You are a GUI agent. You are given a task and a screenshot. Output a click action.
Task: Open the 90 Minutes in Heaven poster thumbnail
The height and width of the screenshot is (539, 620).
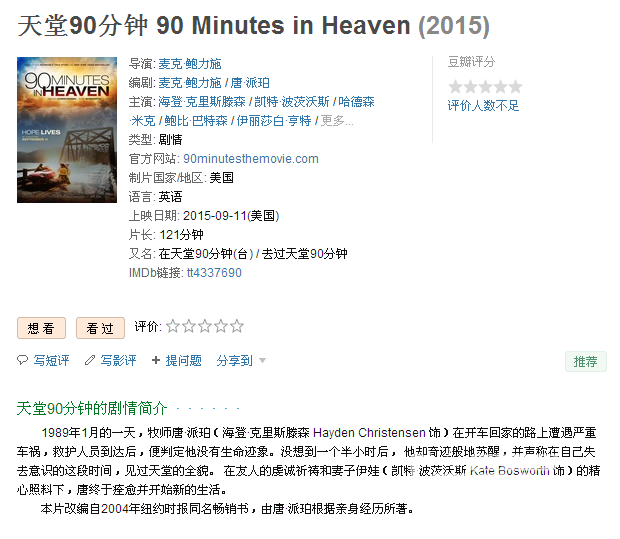point(67,130)
